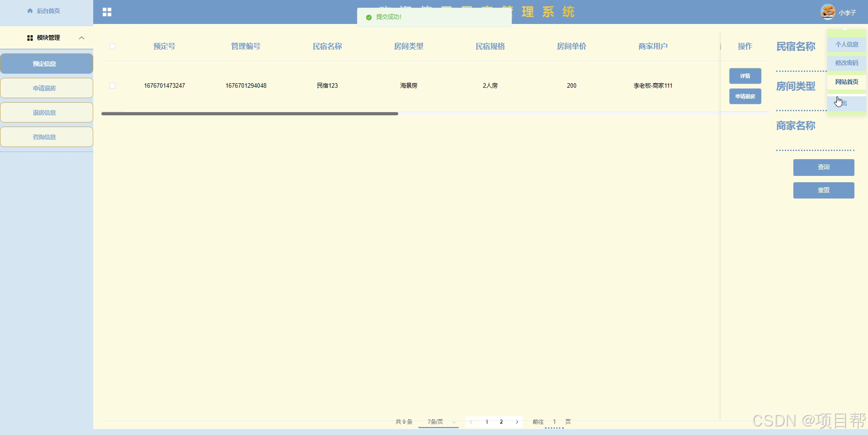
Task: Click the home icon beside 后台首页
Action: point(30,10)
